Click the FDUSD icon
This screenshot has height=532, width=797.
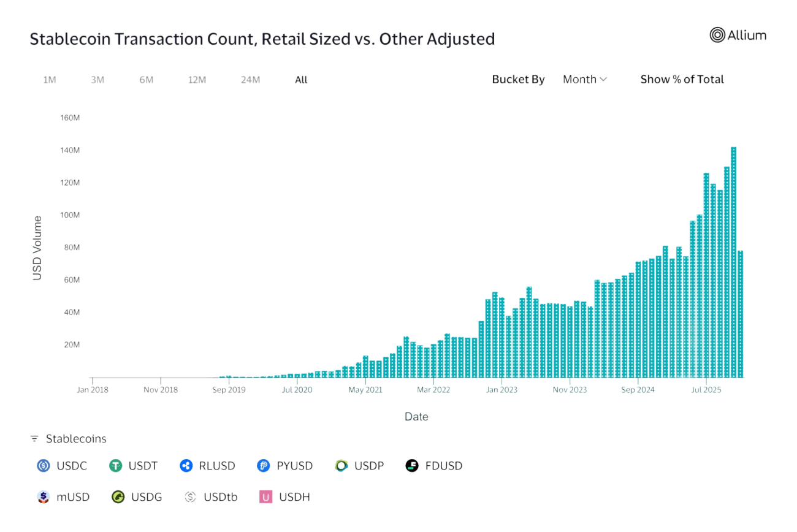point(412,466)
